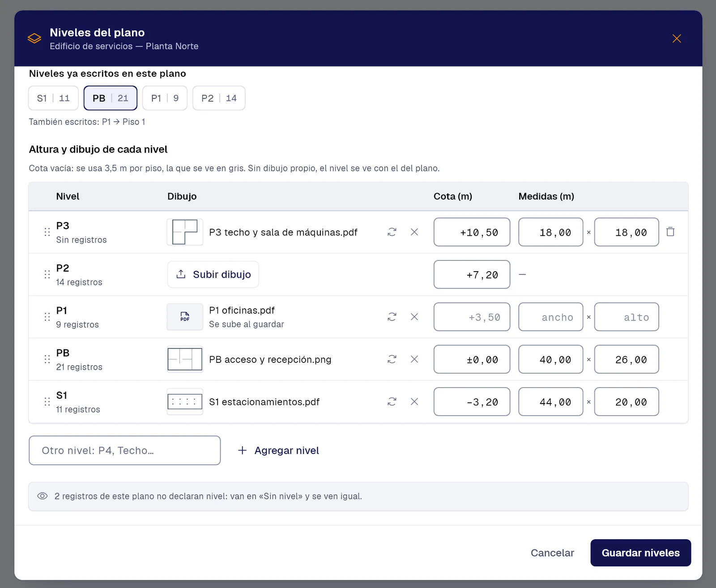This screenshot has height=588, width=716.
Task: Remove the PB acceso y recepción drawing
Action: point(414,359)
